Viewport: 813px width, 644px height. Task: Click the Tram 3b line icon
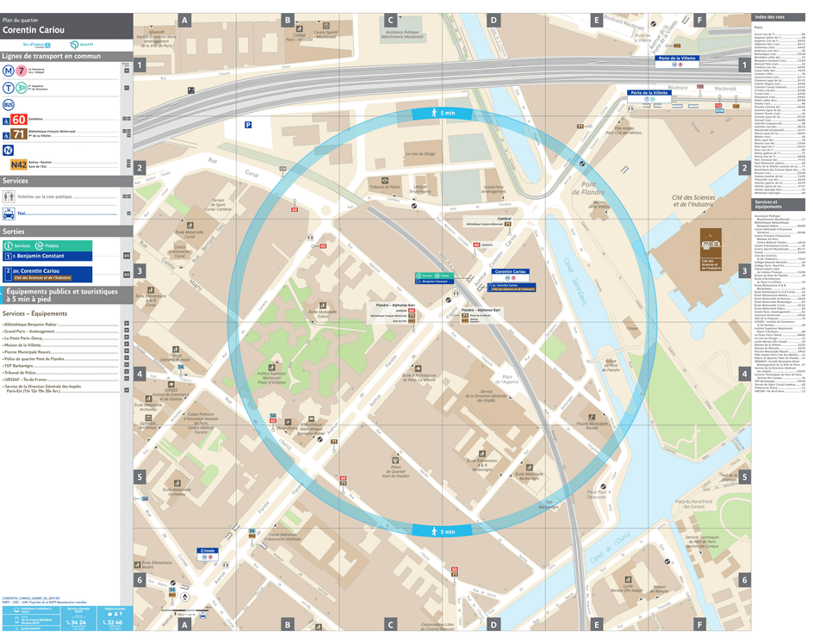[x=20, y=88]
